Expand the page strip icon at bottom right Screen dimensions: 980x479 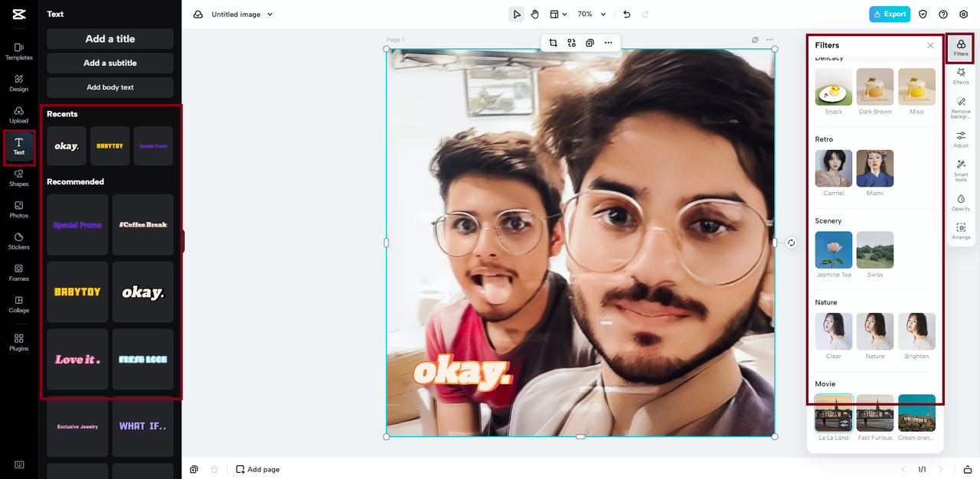click(x=968, y=469)
